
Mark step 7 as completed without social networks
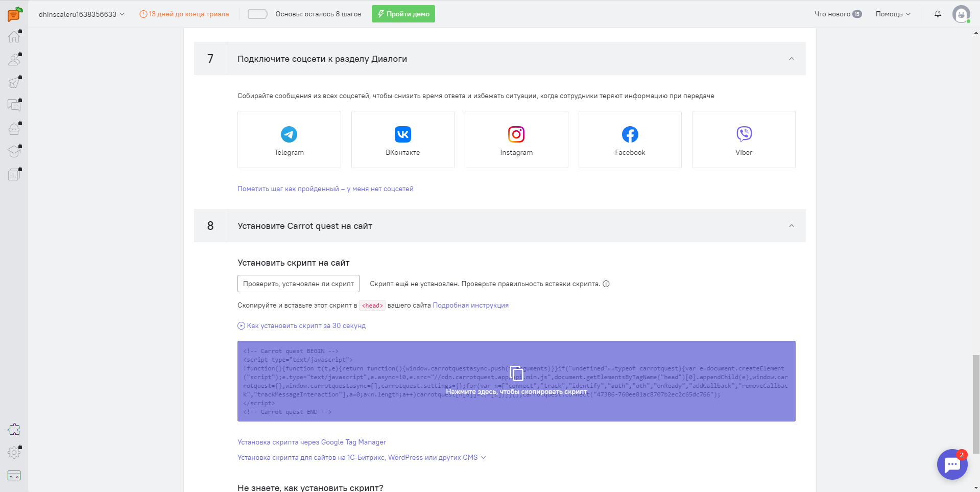[x=325, y=189]
